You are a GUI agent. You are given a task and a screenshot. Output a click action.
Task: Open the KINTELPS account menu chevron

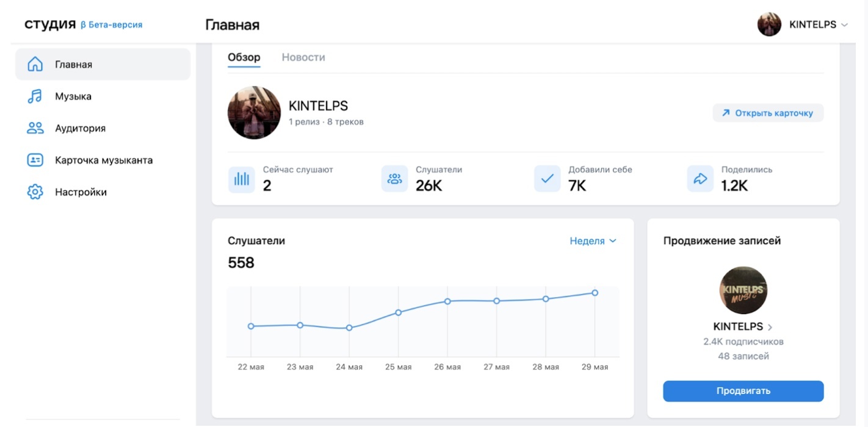pos(845,25)
